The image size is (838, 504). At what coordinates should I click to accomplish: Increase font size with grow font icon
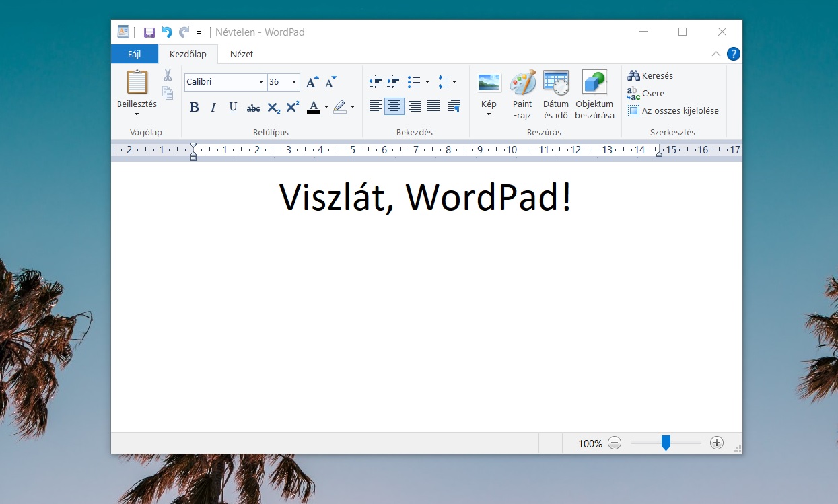(312, 82)
